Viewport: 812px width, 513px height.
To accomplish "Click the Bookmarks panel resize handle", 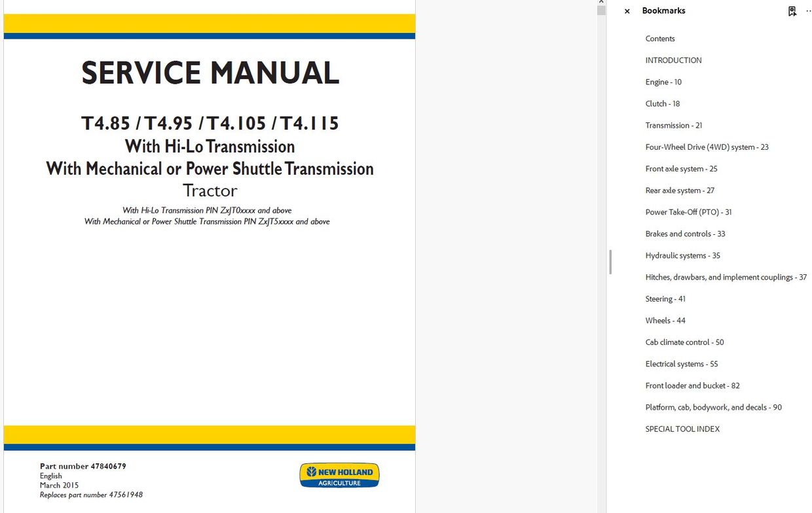I will [610, 262].
